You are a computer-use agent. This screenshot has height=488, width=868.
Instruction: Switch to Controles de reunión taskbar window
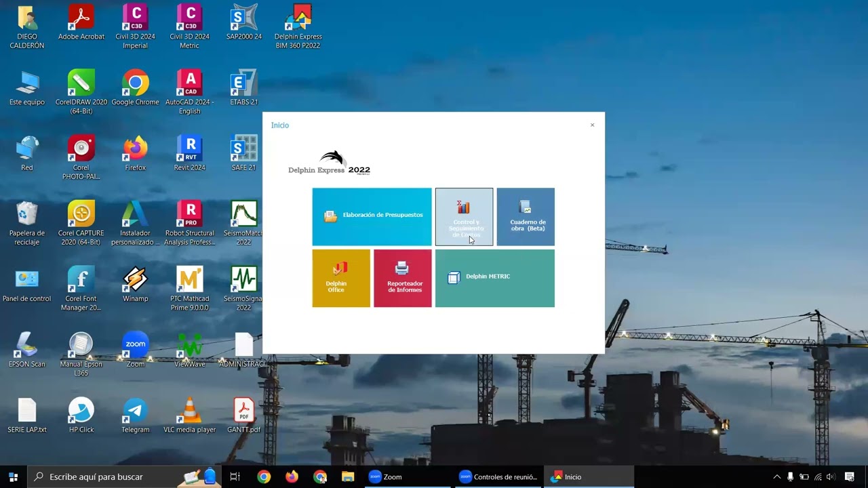pyautogui.click(x=498, y=477)
